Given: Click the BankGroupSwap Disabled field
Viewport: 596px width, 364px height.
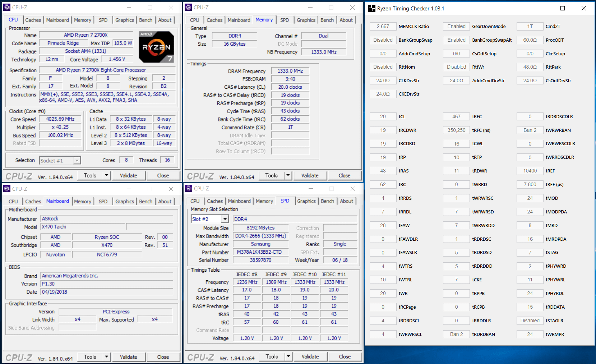Looking at the screenshot, I should 383,40.
